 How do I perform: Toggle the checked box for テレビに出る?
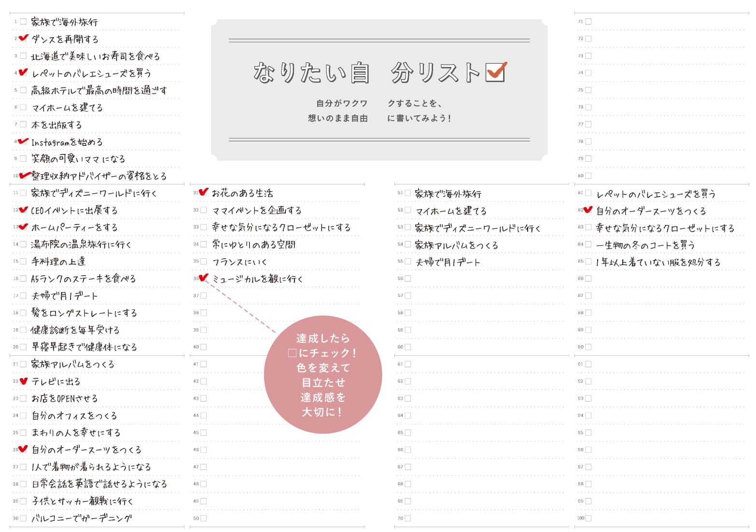23,381
